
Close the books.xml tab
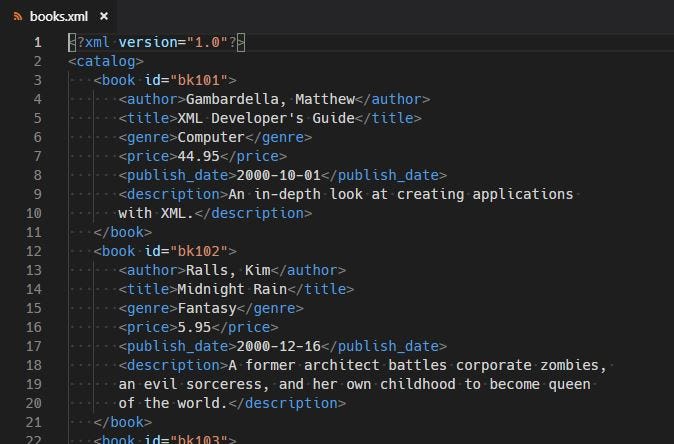[x=104, y=16]
